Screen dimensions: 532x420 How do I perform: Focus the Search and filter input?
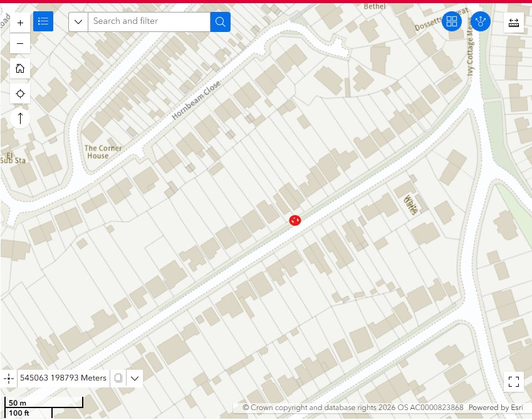pyautogui.click(x=149, y=22)
